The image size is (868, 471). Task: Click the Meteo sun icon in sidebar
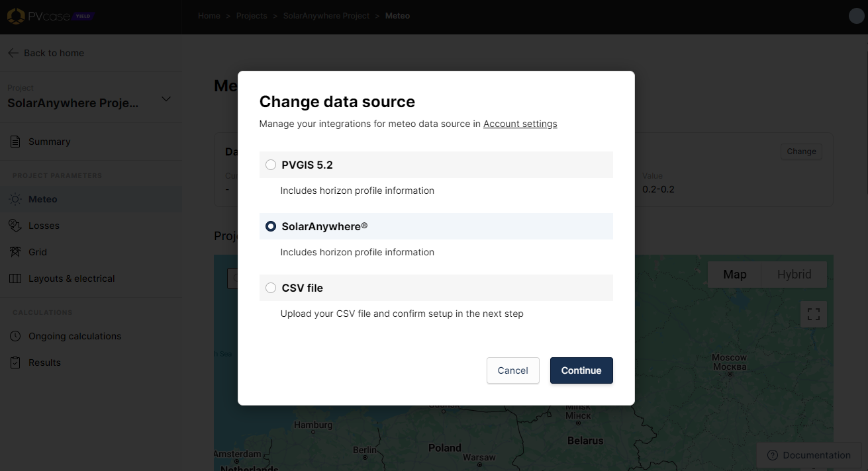(15, 199)
